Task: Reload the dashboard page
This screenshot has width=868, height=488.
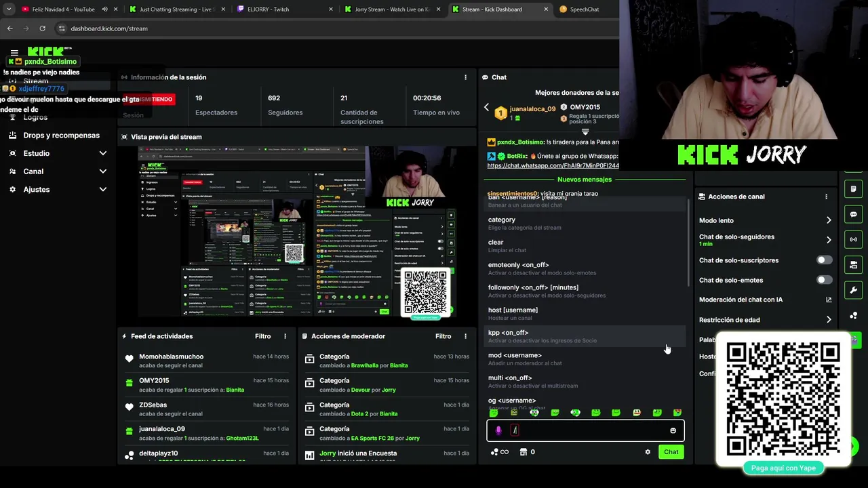Action: point(42,28)
